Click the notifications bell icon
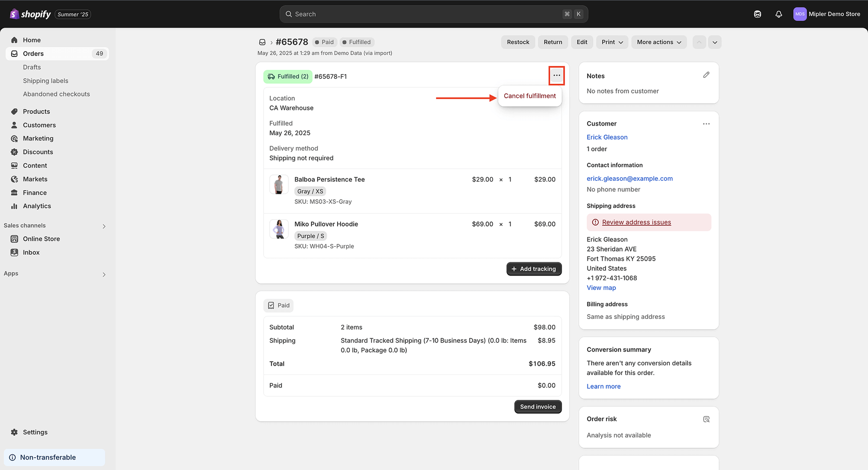This screenshot has width=868, height=470. click(778, 14)
